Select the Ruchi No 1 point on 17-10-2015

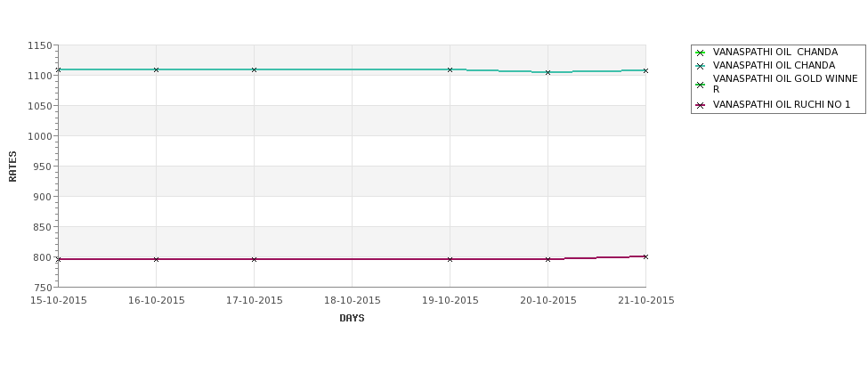254,259
